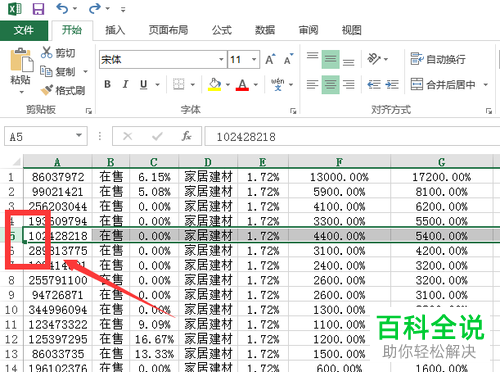The image size is (500, 372).
Task: Open the 复制 dropdown arrow
Action: coord(85,72)
